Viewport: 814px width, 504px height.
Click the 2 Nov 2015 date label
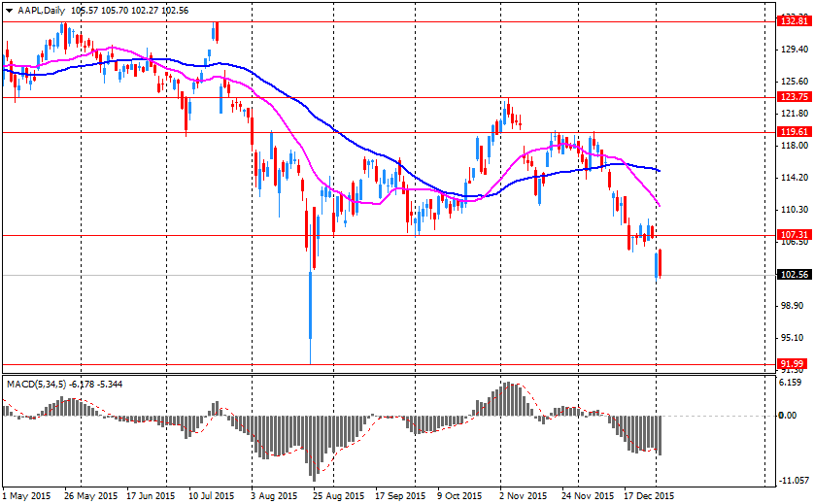524,495
